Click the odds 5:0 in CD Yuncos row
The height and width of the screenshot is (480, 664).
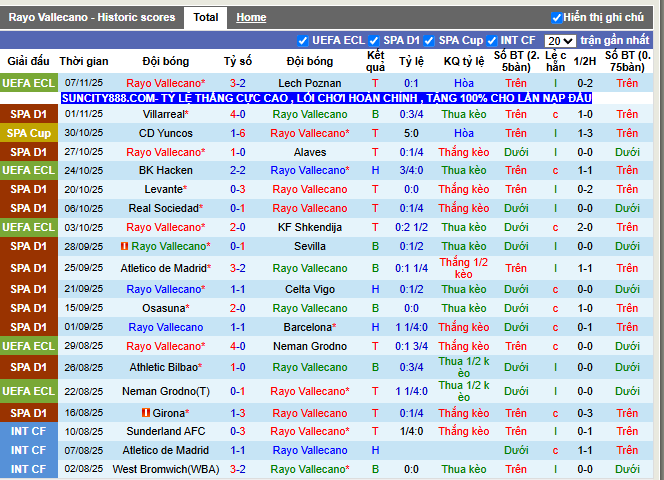tap(411, 133)
